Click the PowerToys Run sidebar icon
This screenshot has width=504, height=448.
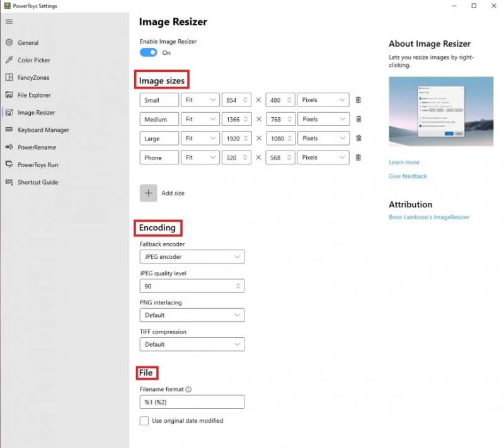9,164
